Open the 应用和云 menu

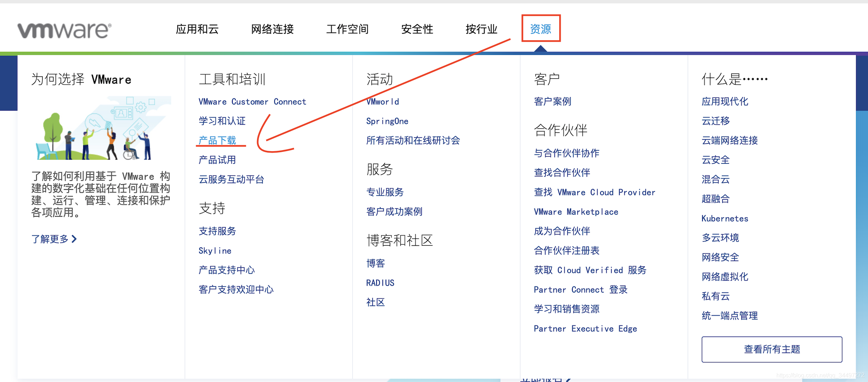click(x=197, y=29)
